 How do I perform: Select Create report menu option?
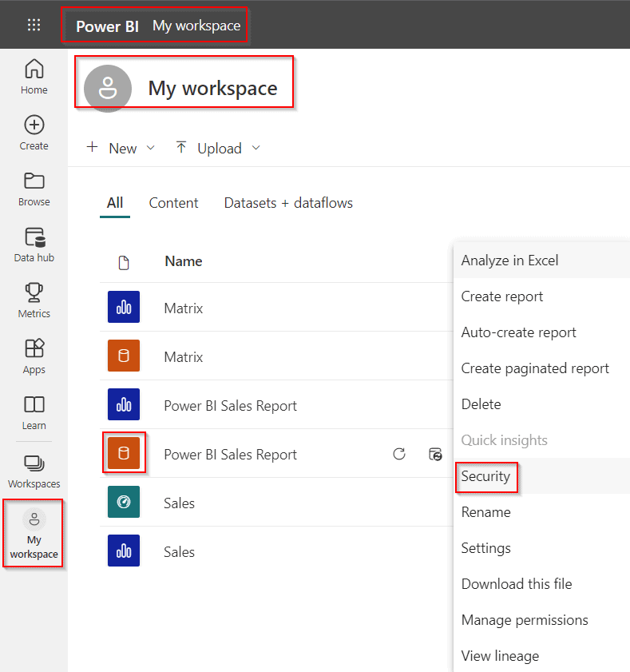point(541,296)
